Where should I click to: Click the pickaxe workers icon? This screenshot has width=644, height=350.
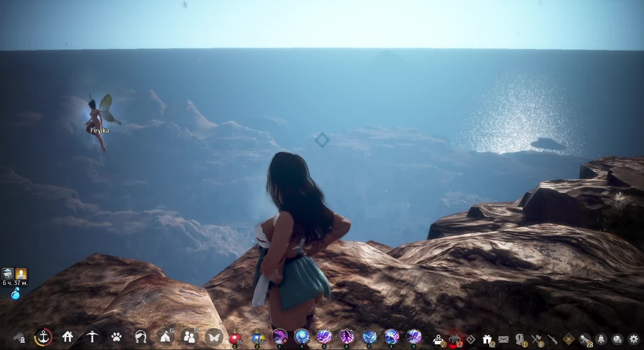[92, 337]
